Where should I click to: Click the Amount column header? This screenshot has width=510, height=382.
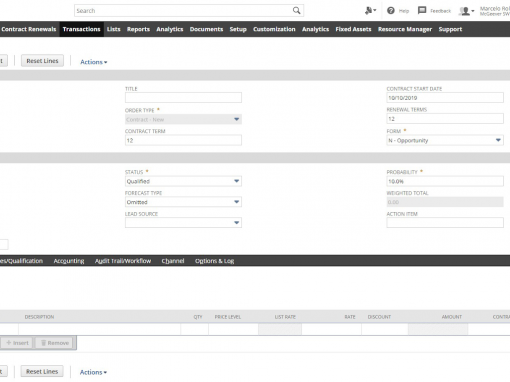click(x=452, y=317)
